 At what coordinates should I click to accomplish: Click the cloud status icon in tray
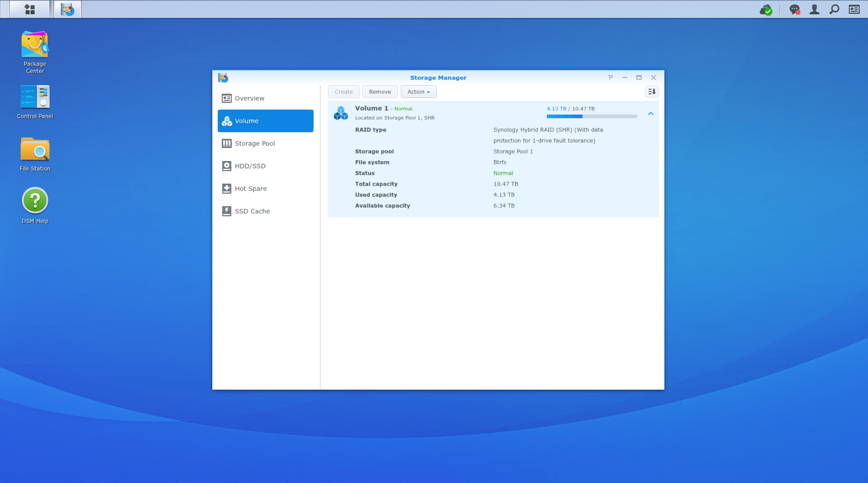pyautogui.click(x=766, y=9)
